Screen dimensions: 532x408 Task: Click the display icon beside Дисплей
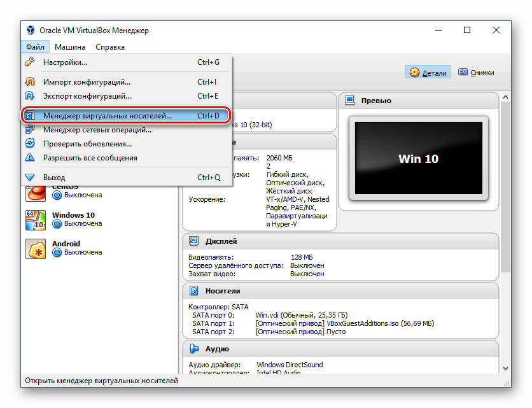tap(193, 241)
